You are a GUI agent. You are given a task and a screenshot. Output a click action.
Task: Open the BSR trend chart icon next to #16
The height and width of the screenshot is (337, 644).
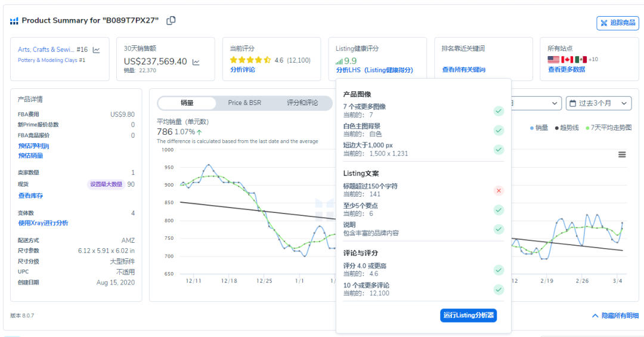pyautogui.click(x=96, y=50)
